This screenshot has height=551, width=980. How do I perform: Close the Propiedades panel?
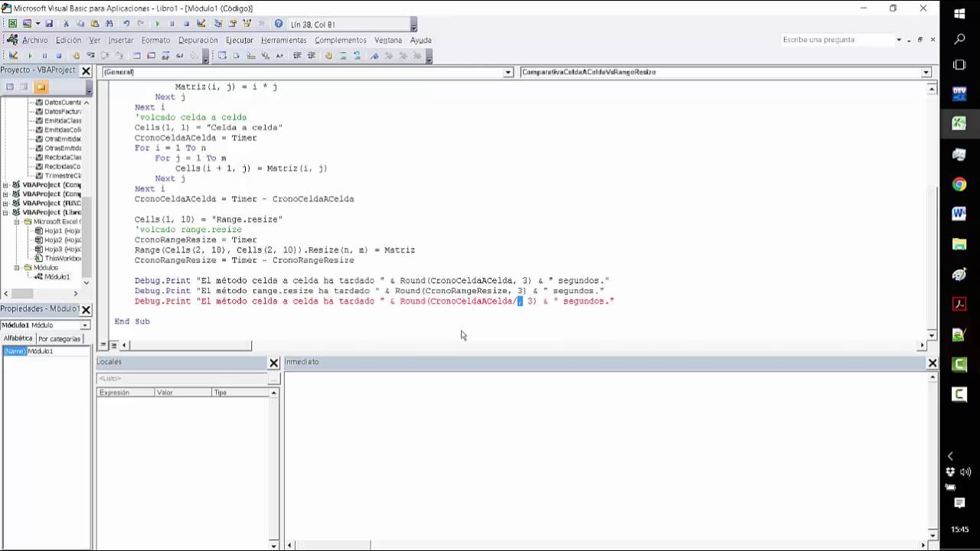click(86, 309)
